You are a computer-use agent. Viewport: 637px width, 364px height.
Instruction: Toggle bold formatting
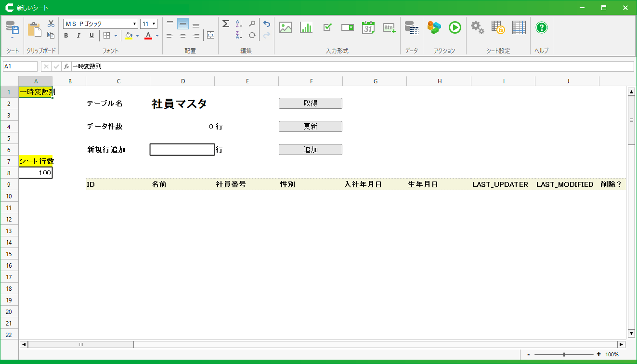66,36
